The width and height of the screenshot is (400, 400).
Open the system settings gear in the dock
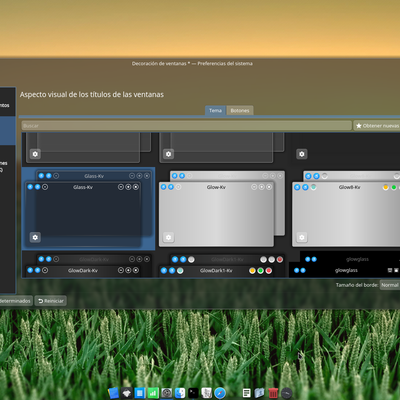click(167, 393)
